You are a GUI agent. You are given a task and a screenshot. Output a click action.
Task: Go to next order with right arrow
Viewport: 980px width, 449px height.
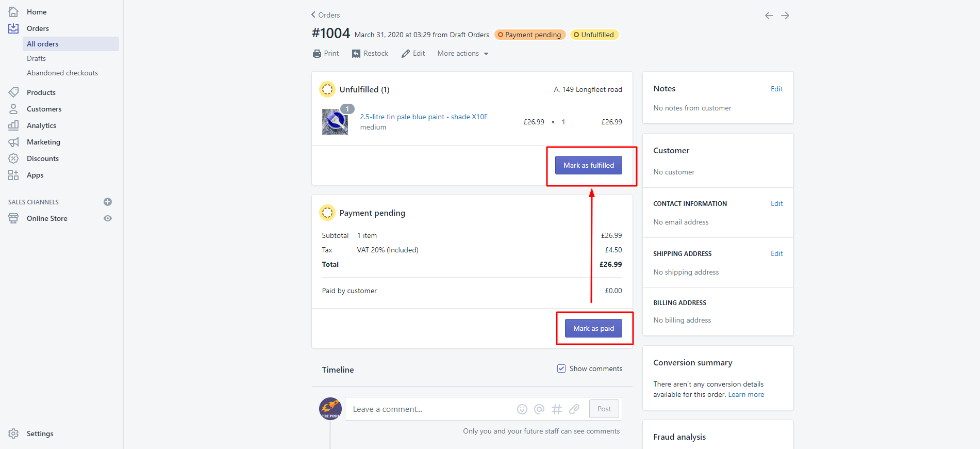click(785, 15)
